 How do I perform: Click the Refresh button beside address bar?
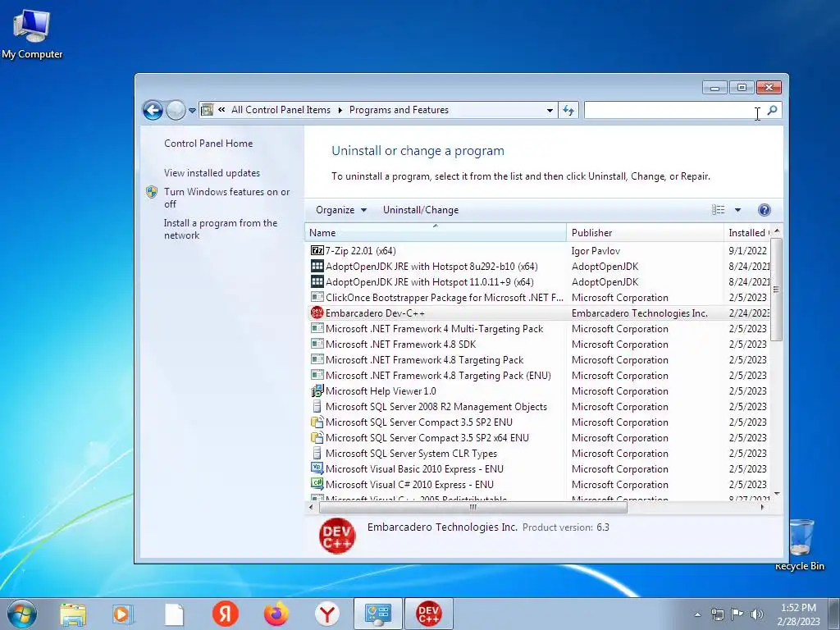point(568,111)
